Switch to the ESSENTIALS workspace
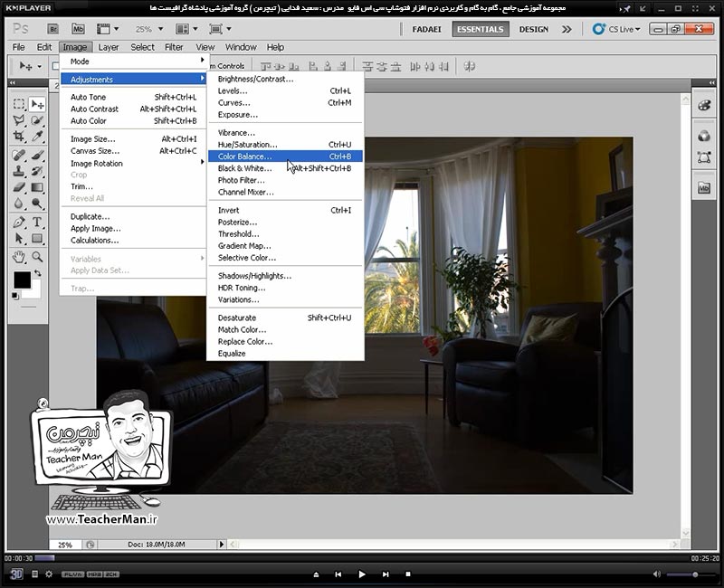724x588 pixels. [481, 29]
